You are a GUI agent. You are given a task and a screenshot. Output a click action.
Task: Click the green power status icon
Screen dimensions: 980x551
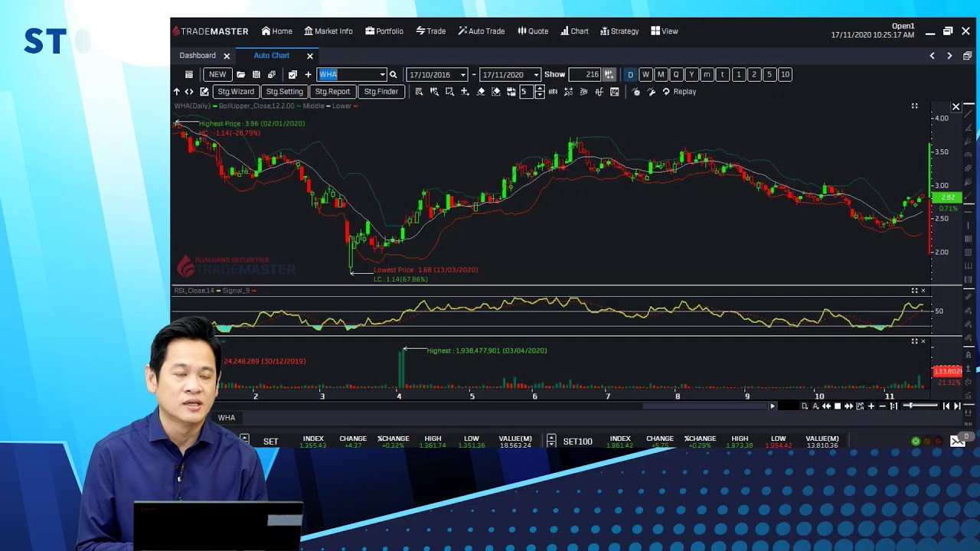916,441
